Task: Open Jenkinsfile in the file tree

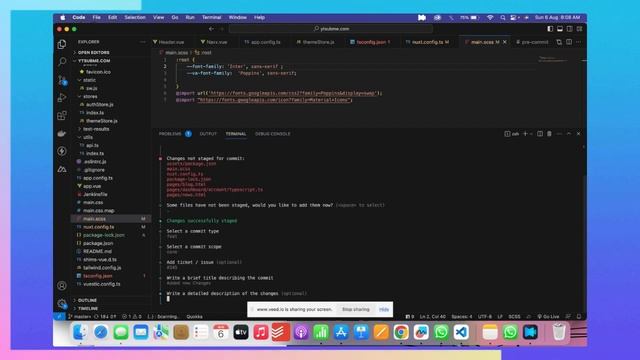Action: pos(95,194)
